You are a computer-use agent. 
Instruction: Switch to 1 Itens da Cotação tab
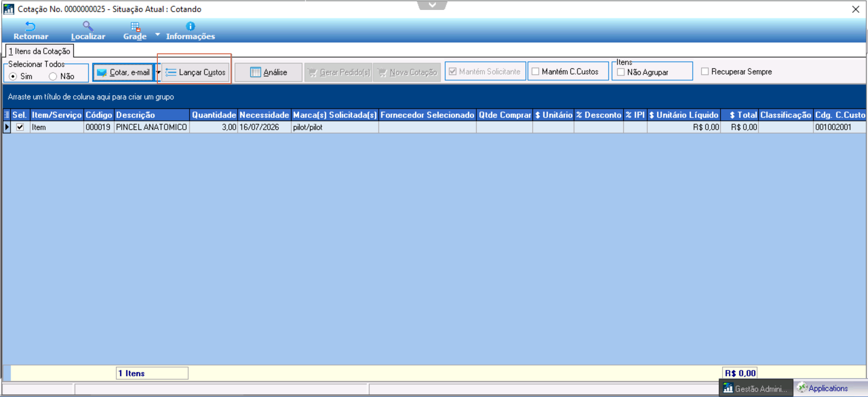tap(39, 51)
